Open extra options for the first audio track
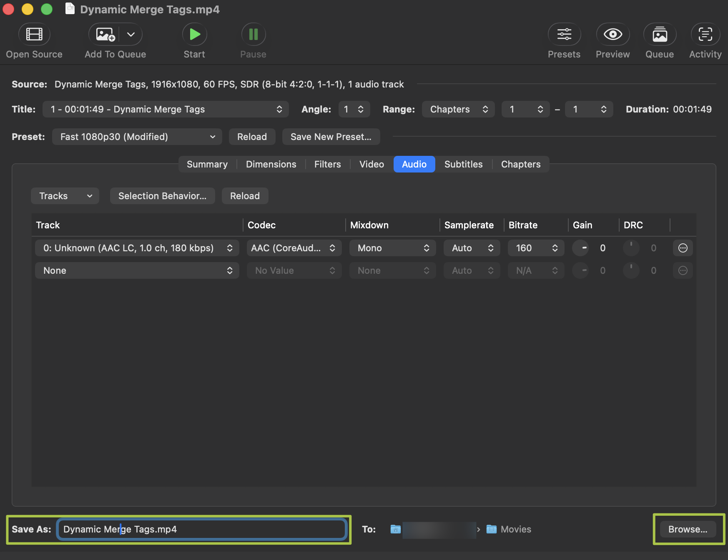Screen dimensions: 728x560 (683, 248)
